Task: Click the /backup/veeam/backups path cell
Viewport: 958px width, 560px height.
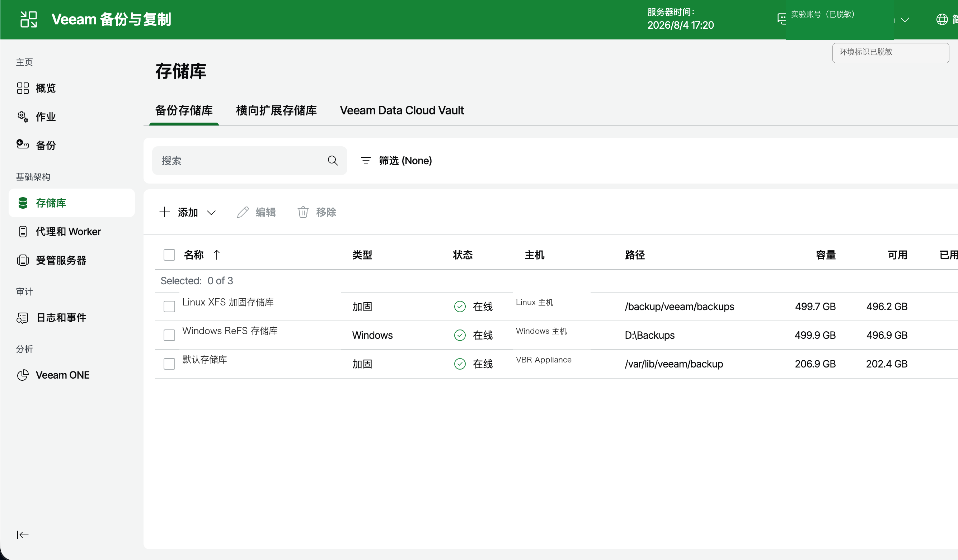Action: 679,307
